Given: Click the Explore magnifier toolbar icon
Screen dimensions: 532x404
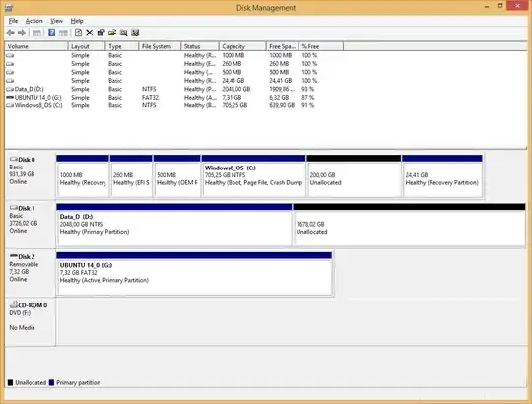Looking at the screenshot, I should (124, 33).
